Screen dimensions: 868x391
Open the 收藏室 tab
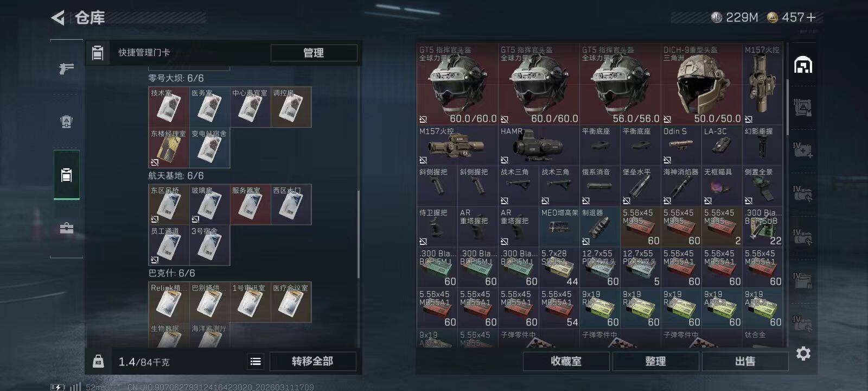click(x=566, y=361)
